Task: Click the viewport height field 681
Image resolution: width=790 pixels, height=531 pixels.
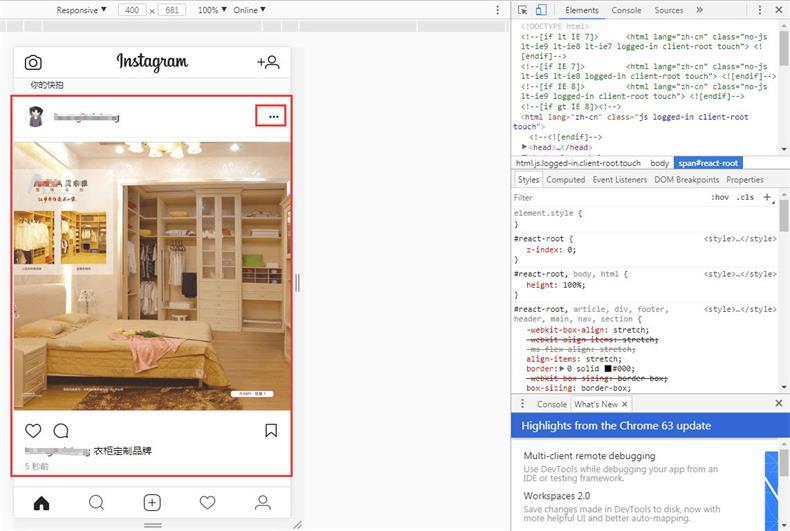Action: 172,10
